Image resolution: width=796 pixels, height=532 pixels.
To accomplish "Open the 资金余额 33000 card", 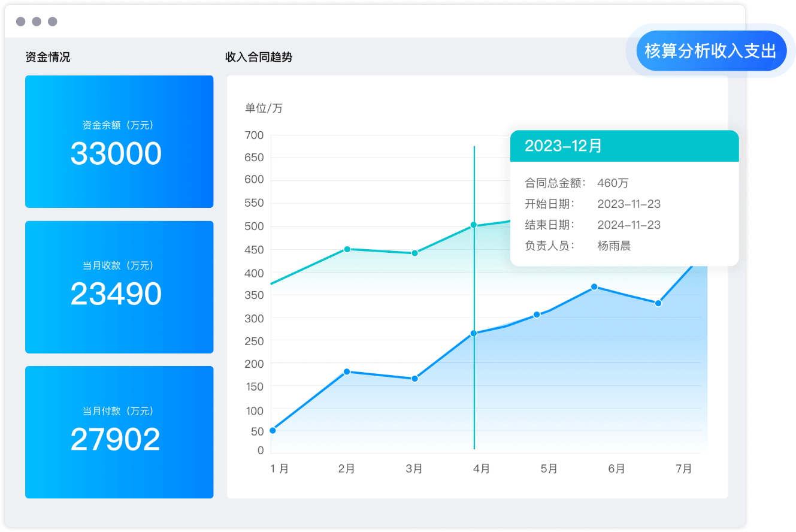I will (119, 141).
